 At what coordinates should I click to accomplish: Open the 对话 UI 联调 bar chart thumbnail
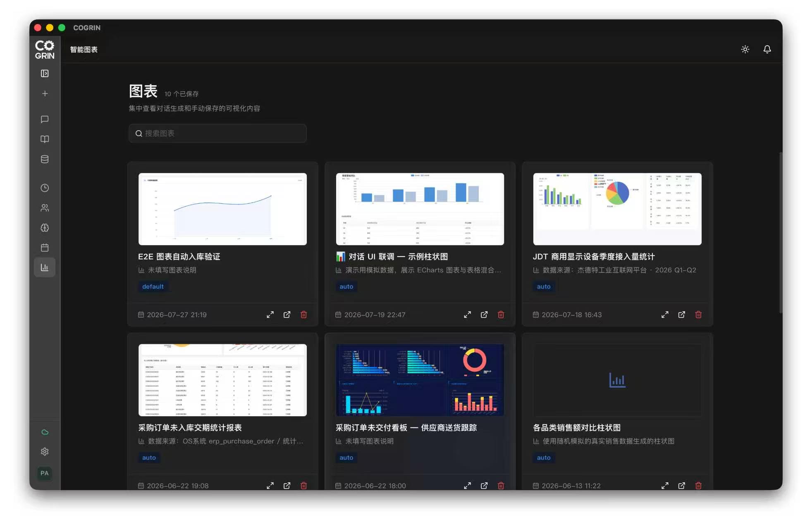click(420, 209)
